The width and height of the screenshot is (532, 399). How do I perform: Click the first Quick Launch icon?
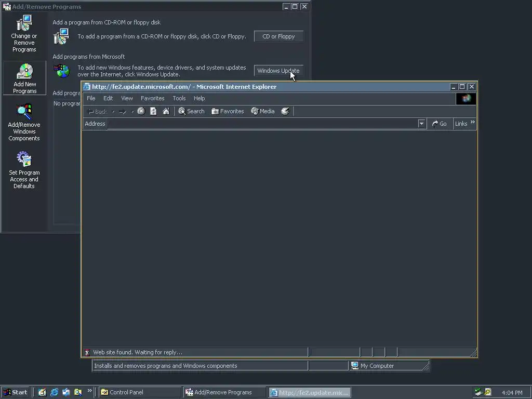(42, 392)
